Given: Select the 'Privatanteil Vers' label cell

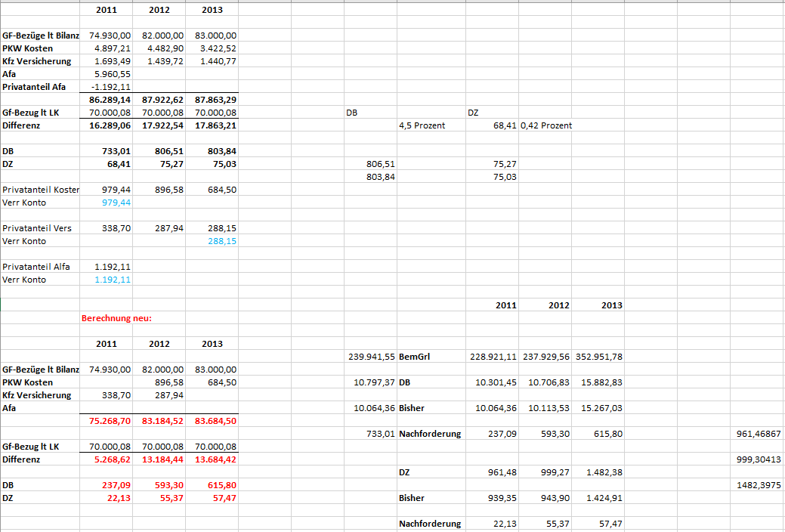Looking at the screenshot, I should click(37, 228).
